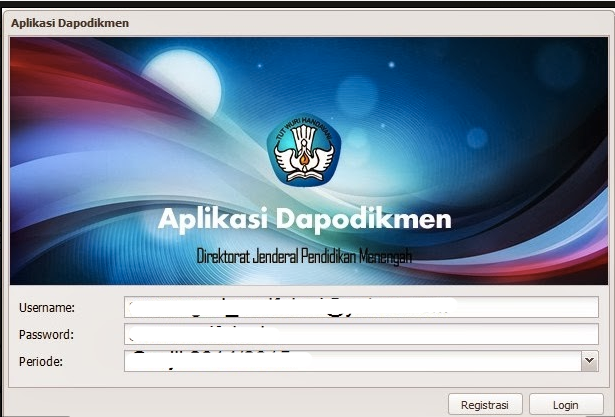Image resolution: width=615 pixels, height=417 pixels.
Task: Click the Tut Wuri Handayani logo
Action: pos(304,150)
